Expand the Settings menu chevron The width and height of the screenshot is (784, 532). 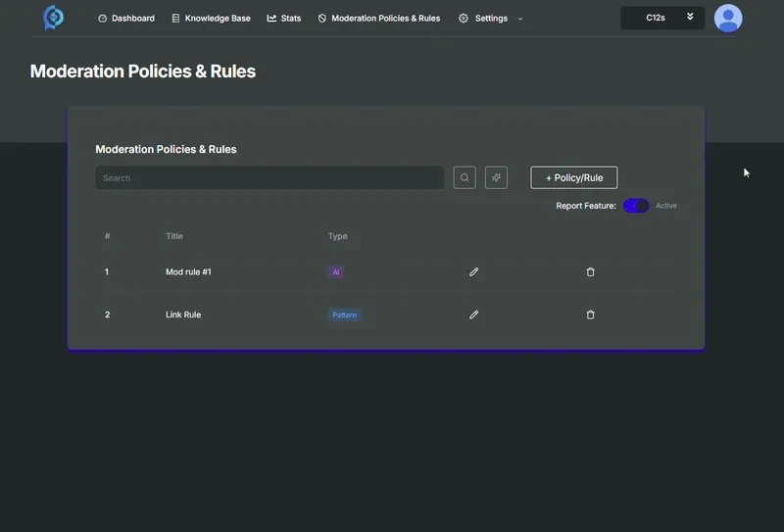tap(520, 19)
